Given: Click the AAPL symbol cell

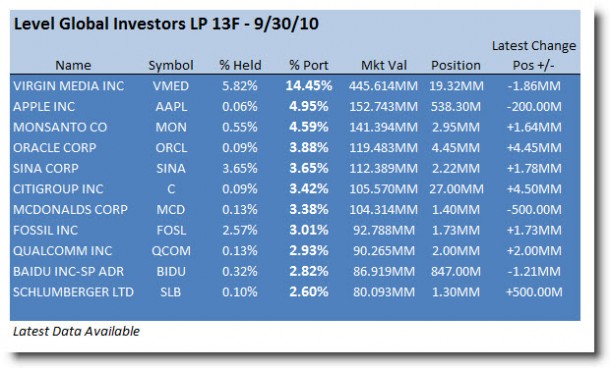Looking at the screenshot, I should pos(171,106).
